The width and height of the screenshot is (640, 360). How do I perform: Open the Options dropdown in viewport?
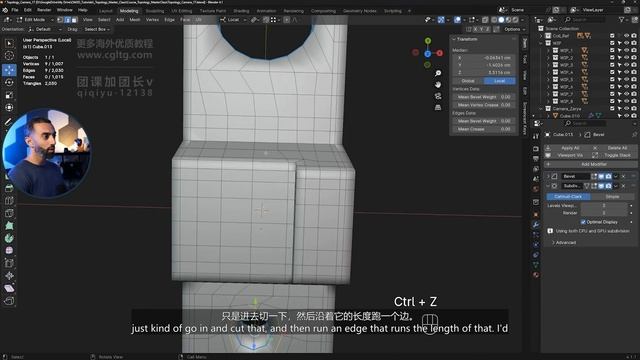pyautogui.click(x=514, y=29)
